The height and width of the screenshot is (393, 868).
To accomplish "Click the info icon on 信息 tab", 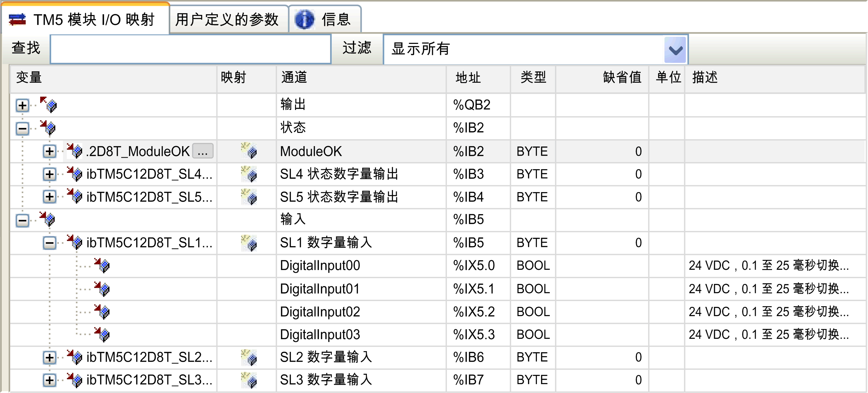I will click(304, 19).
